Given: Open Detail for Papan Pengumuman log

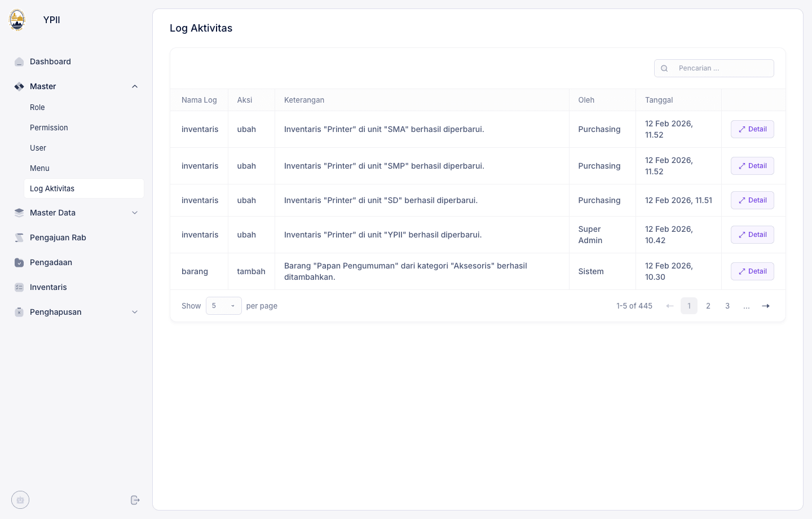Looking at the screenshot, I should tap(752, 271).
